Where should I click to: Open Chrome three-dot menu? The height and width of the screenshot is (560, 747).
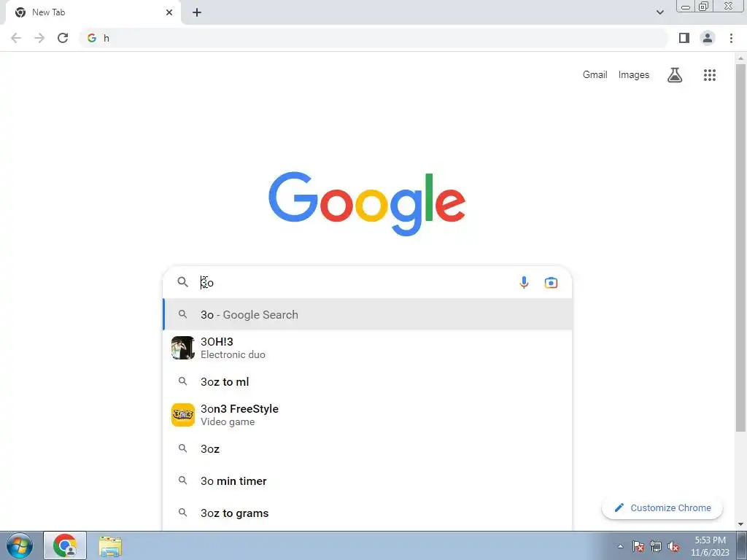(731, 38)
